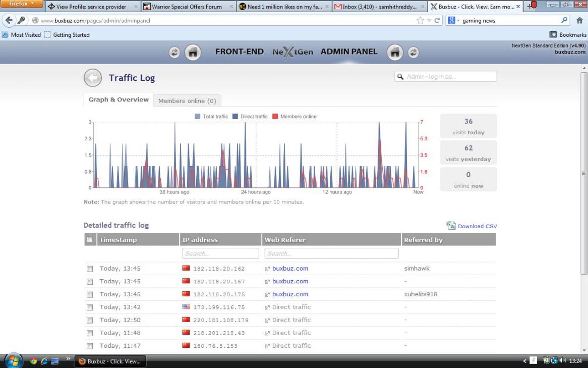This screenshot has width=588, height=368.
Task: Focus the IP address Search filter field
Action: click(220, 253)
